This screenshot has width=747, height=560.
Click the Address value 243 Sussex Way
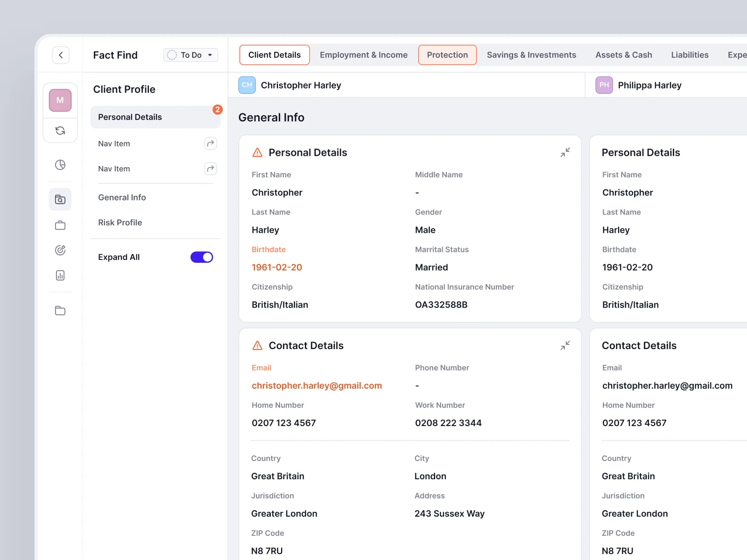click(450, 513)
